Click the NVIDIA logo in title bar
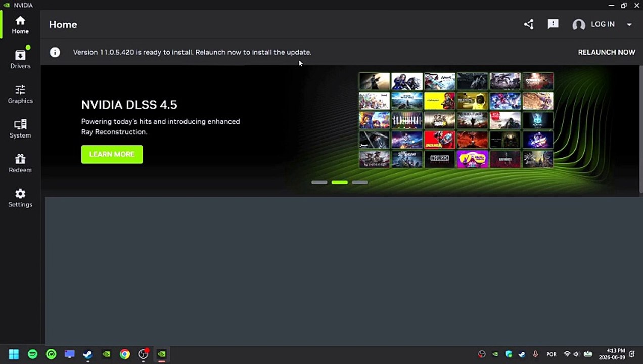 [x=6, y=5]
